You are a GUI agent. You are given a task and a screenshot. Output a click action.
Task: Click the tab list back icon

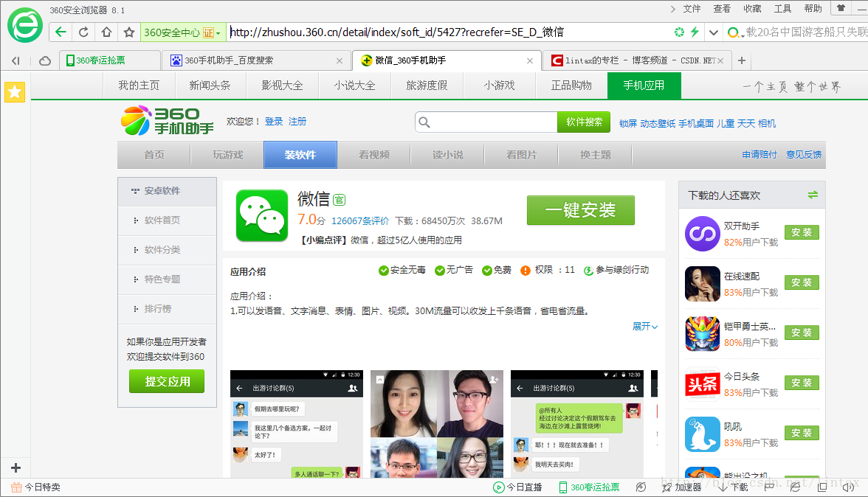16,60
